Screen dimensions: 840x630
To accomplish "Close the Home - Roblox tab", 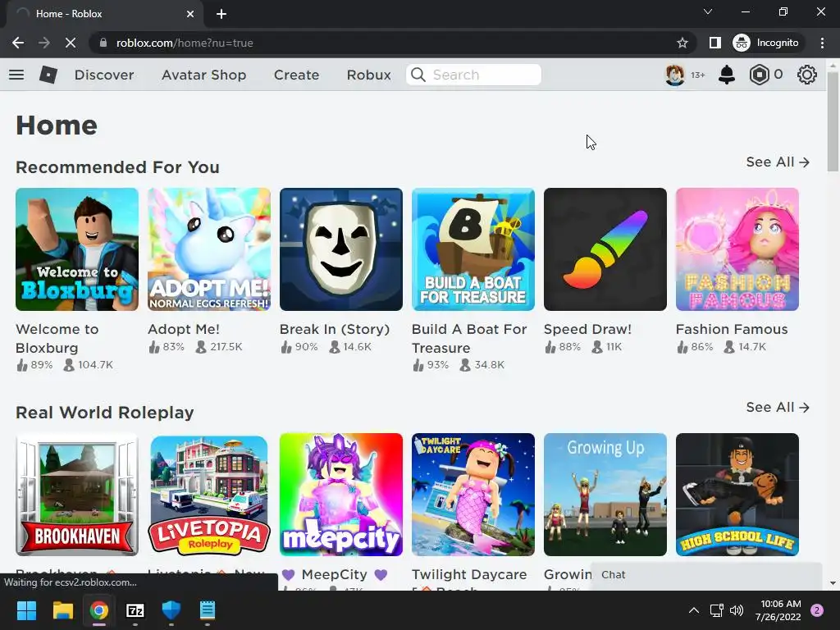I will click(190, 14).
